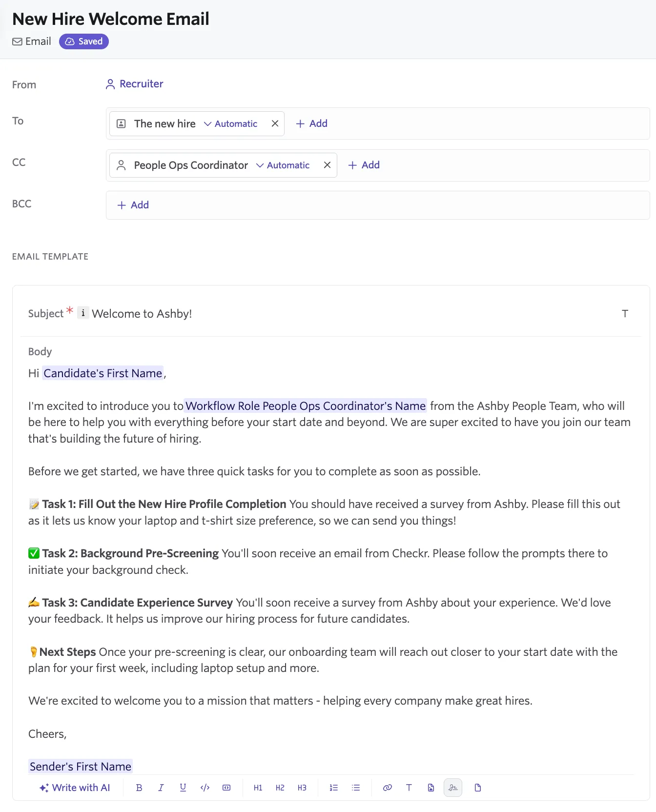Remove People Ops Coordinator from CC
The image size is (656, 812).
pos(328,165)
